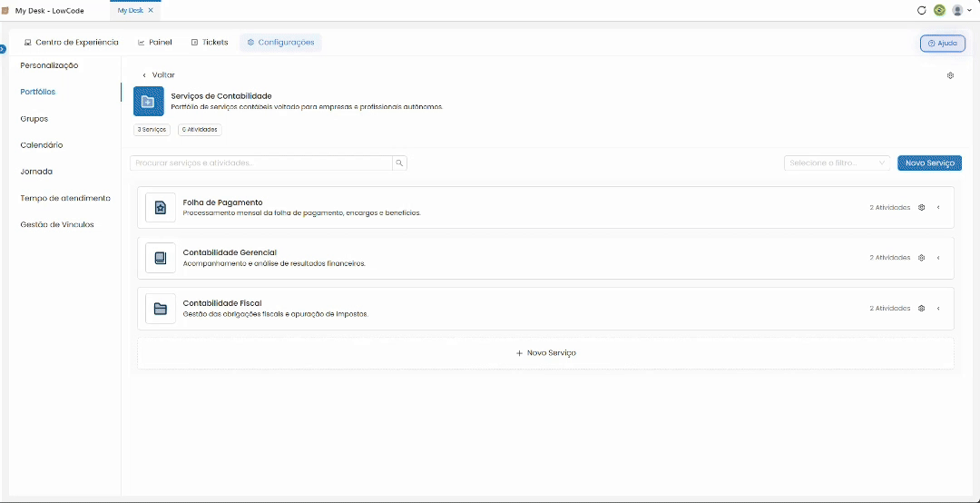This screenshot has width=980, height=503.
Task: Switch to the Tickets tab
Action: 210,43
